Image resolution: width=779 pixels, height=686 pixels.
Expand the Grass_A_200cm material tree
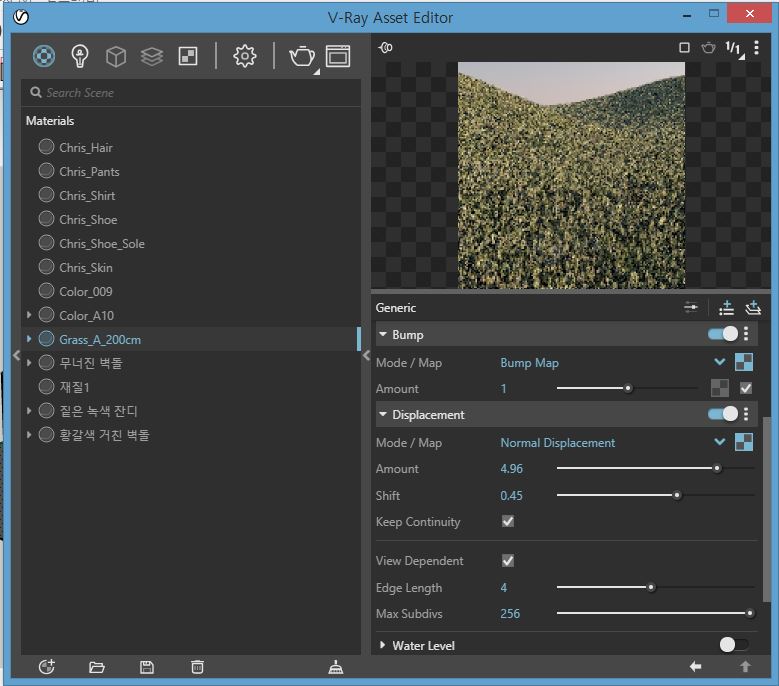tap(29, 340)
